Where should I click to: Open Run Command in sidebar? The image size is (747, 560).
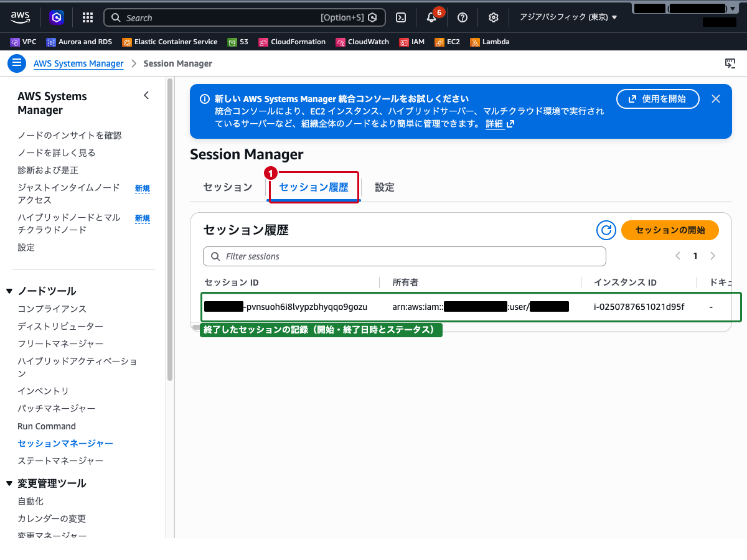[47, 426]
